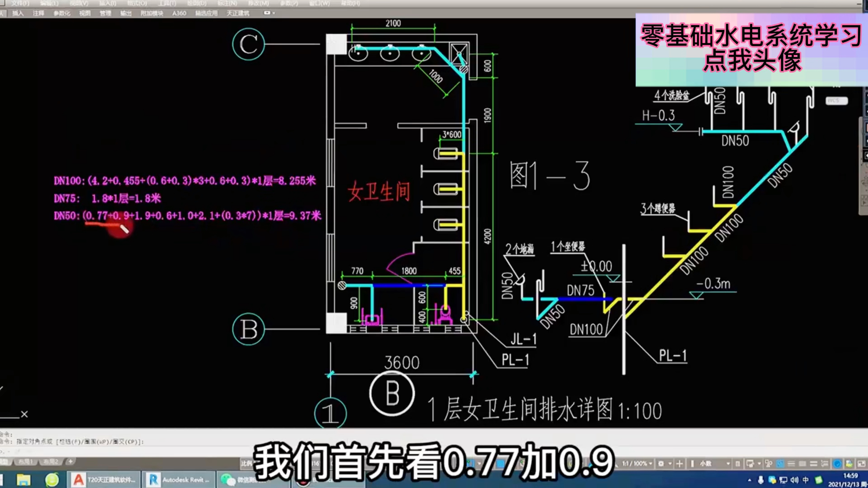Toggle 小数 precision display in status bar
Image resolution: width=868 pixels, height=488 pixels.
point(705,464)
